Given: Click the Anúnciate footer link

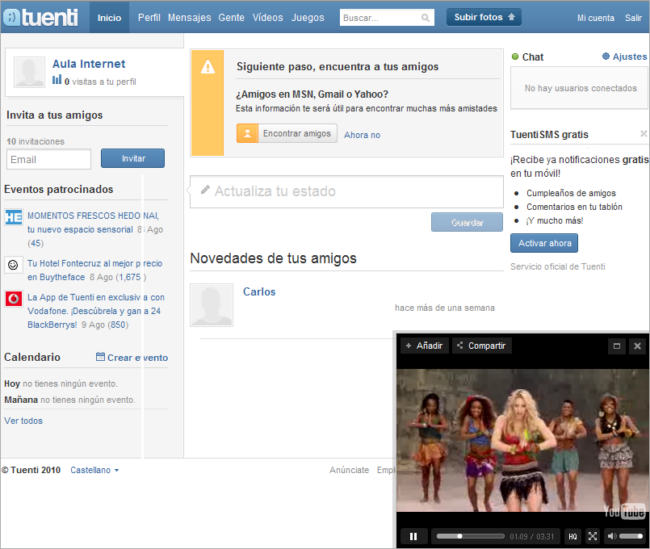Looking at the screenshot, I should pyautogui.click(x=349, y=470).
